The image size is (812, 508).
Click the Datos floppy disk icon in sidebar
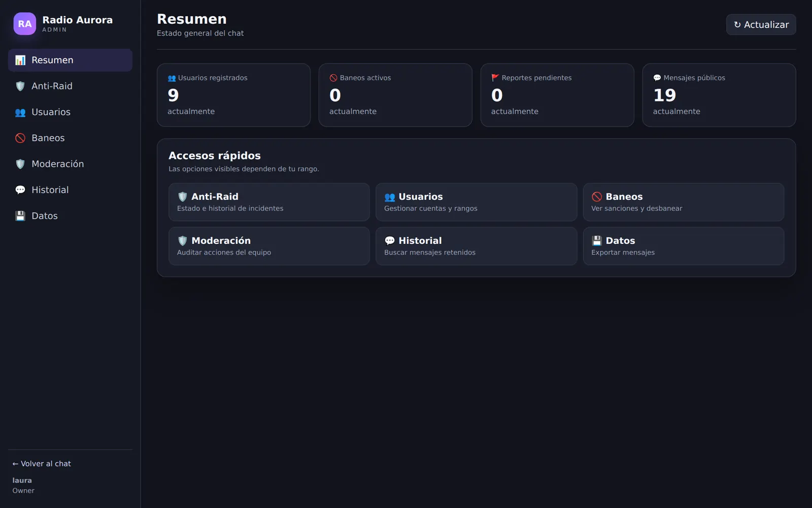point(20,215)
